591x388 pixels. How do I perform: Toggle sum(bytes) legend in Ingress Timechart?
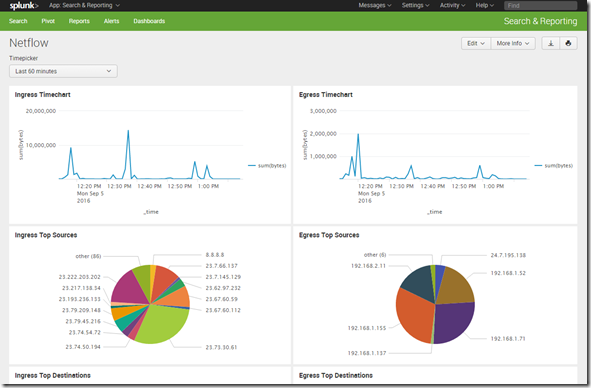tap(267, 166)
